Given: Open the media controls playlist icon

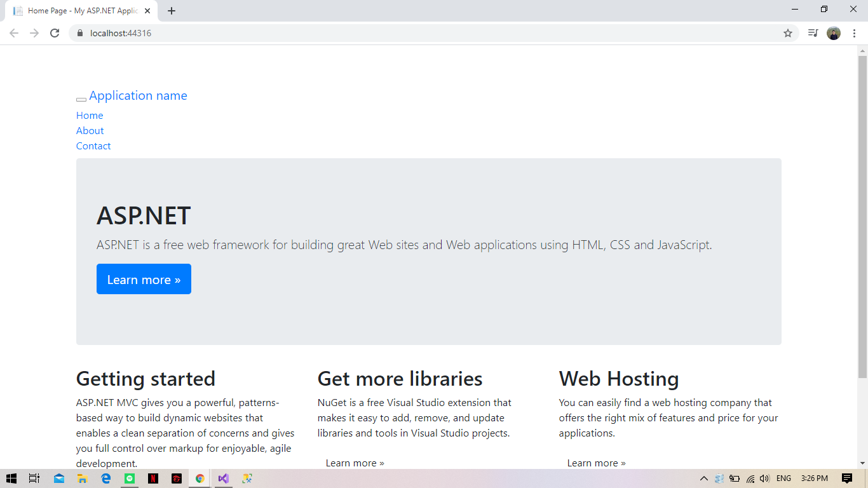Looking at the screenshot, I should coord(813,33).
